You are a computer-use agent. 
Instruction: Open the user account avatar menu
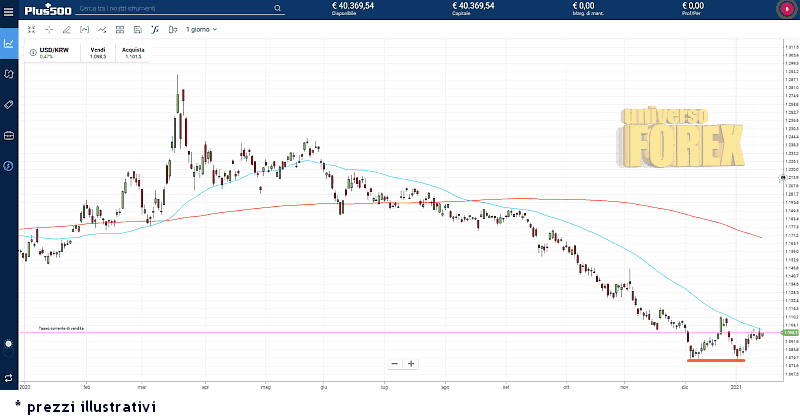tap(783, 9)
